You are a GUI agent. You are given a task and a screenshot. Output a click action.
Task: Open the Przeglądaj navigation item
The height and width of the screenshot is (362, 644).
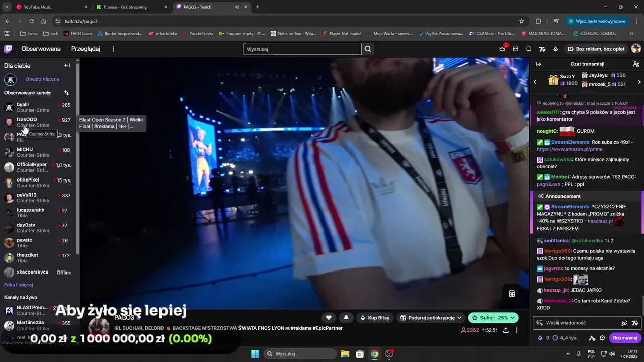click(x=86, y=49)
